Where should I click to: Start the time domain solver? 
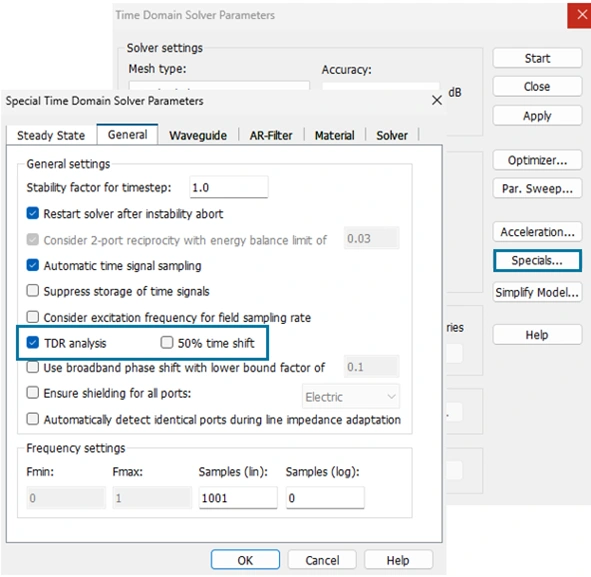[x=537, y=58]
